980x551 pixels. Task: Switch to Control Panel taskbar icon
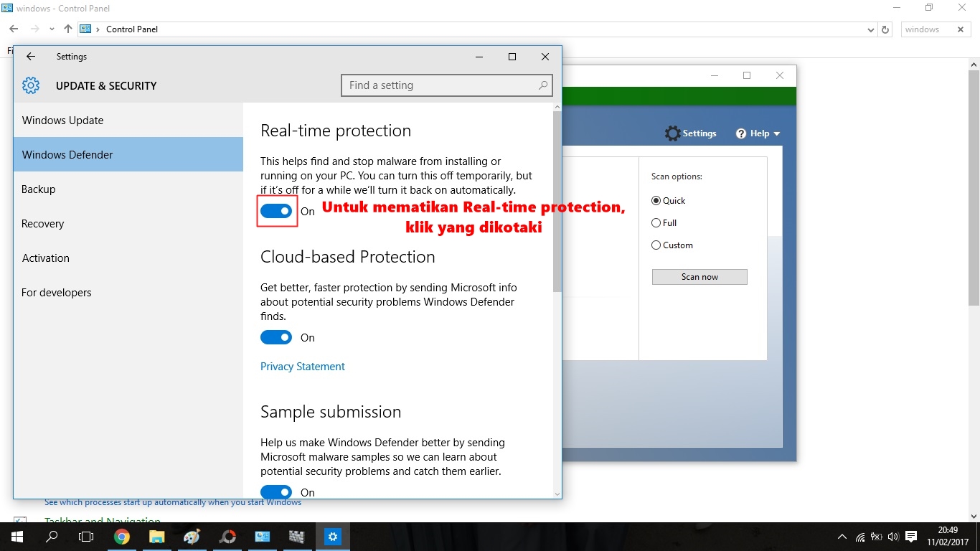(262, 537)
